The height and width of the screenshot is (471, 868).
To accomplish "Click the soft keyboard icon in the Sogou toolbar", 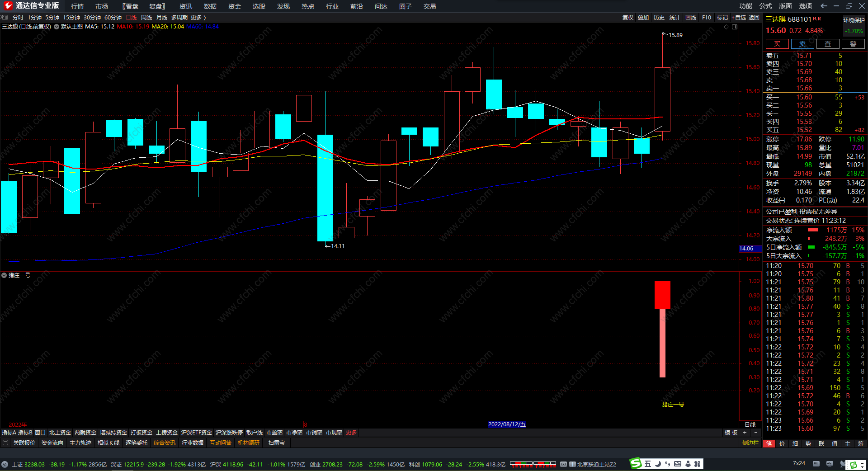I will click(x=678, y=464).
